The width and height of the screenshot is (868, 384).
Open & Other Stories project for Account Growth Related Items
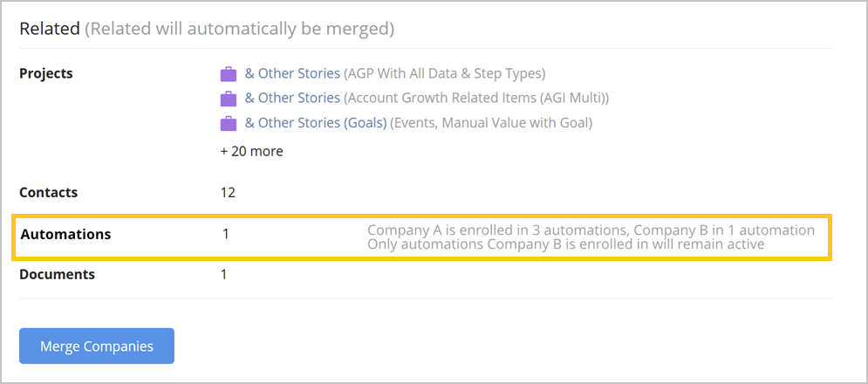292,98
